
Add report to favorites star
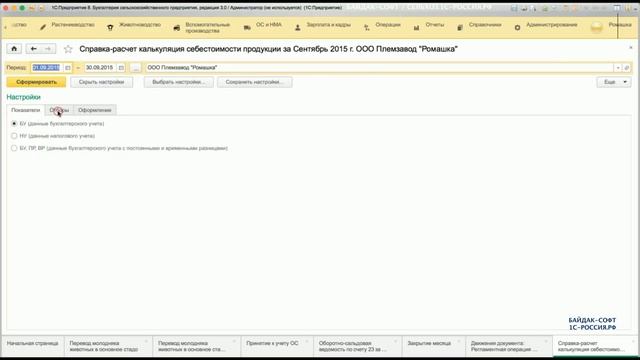tap(68, 49)
